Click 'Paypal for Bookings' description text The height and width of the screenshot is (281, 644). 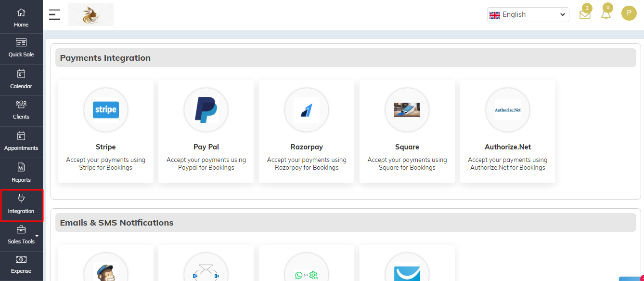click(206, 168)
